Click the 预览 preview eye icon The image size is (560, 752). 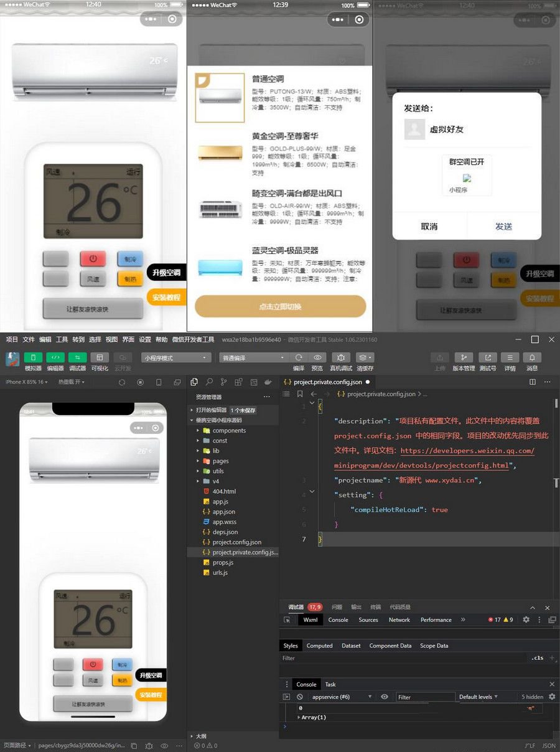(x=317, y=357)
